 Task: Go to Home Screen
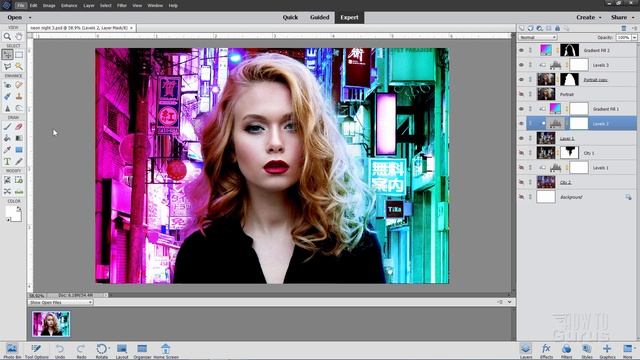[166, 351]
